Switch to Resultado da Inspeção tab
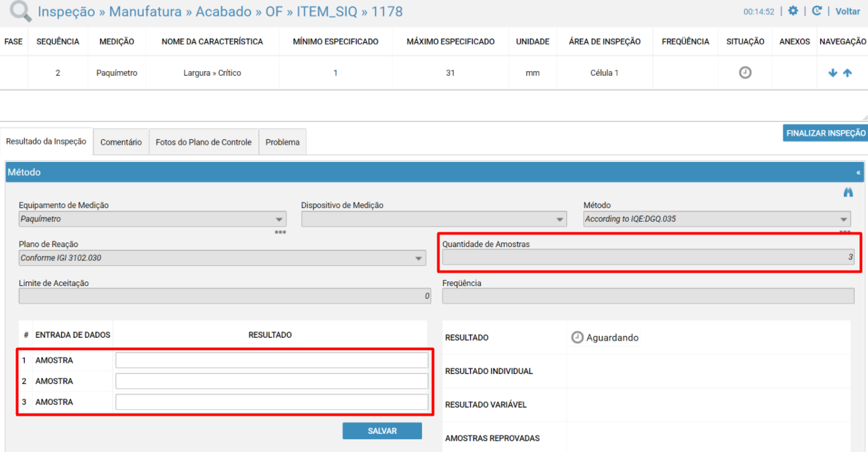The width and height of the screenshot is (868, 452). 46,141
